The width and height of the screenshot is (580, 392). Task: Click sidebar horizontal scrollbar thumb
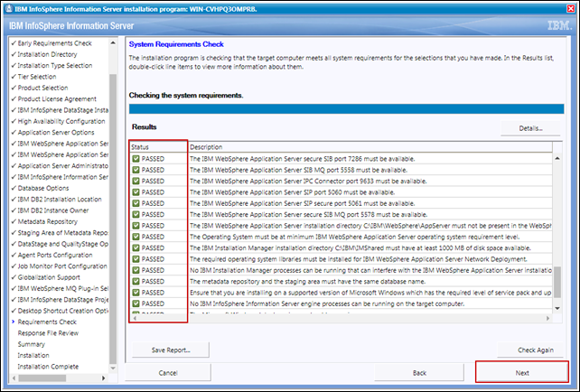coord(42,378)
